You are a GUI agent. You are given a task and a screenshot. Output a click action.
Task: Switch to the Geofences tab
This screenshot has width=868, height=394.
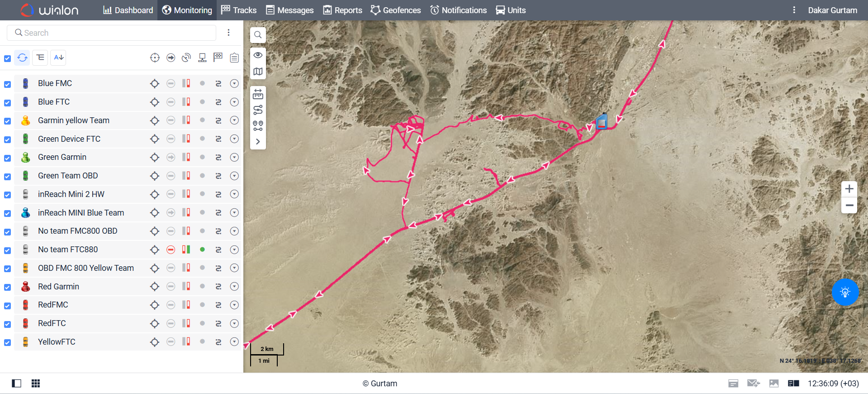pos(396,10)
